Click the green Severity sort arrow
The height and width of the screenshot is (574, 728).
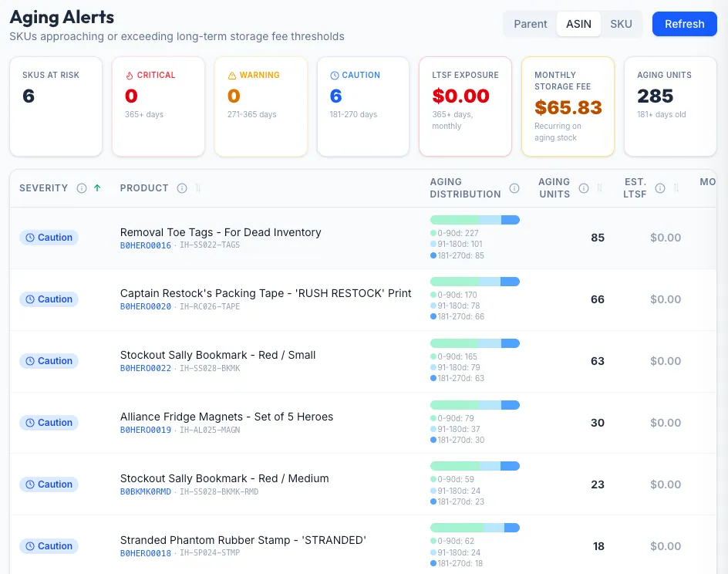click(x=97, y=188)
